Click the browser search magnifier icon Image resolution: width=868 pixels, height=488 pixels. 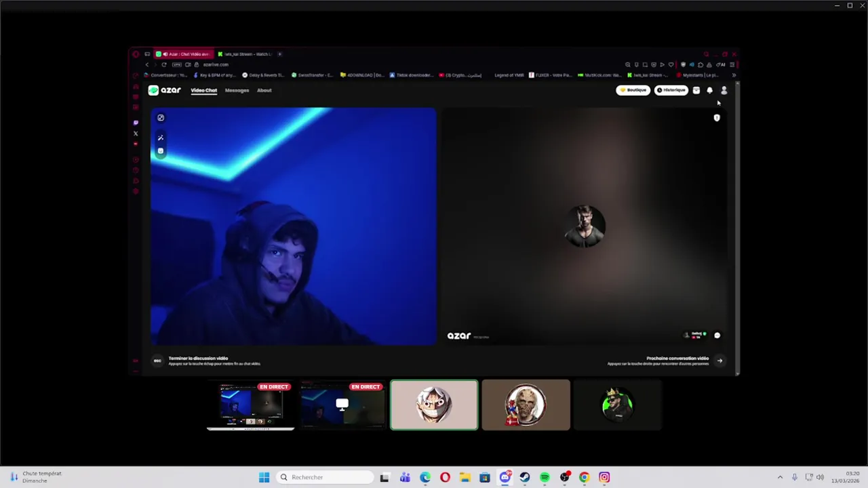point(627,64)
